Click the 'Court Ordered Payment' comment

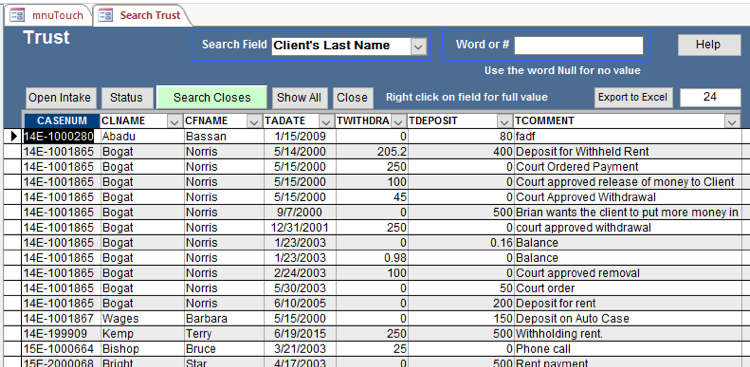coord(628,167)
